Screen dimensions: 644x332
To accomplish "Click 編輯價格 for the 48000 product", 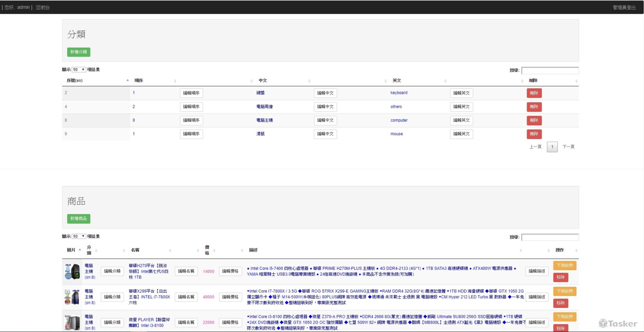I will coord(230,297).
